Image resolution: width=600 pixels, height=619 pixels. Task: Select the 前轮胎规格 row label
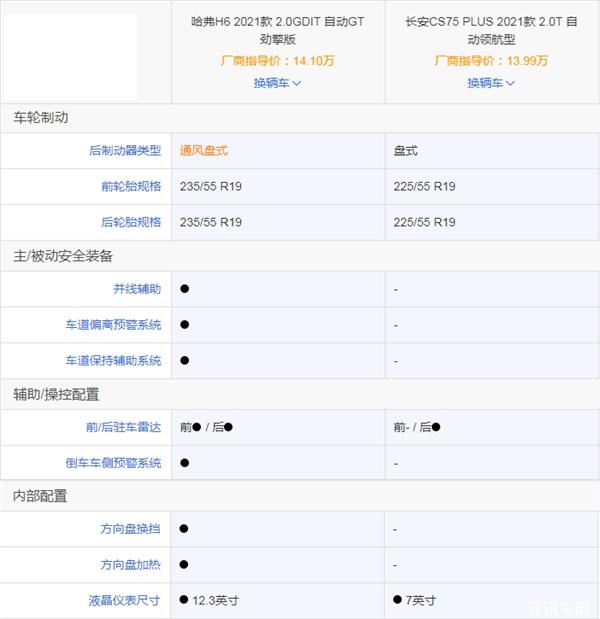click(131, 186)
